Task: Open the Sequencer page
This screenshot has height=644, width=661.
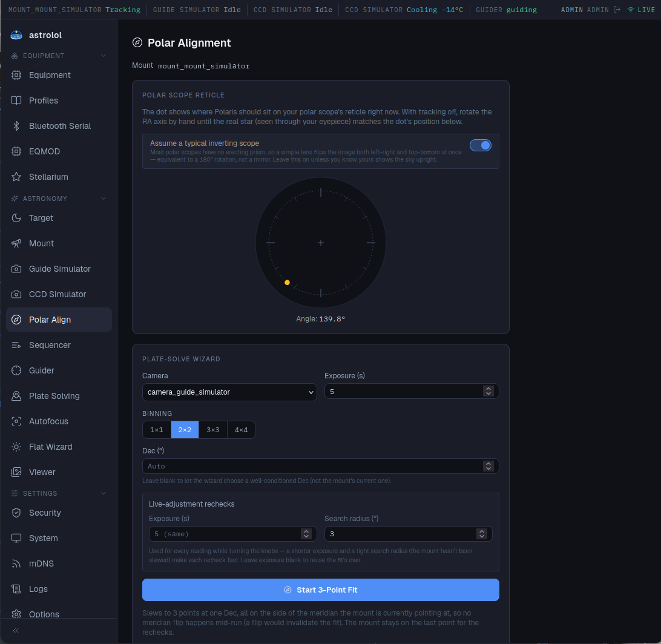Action: point(59,345)
